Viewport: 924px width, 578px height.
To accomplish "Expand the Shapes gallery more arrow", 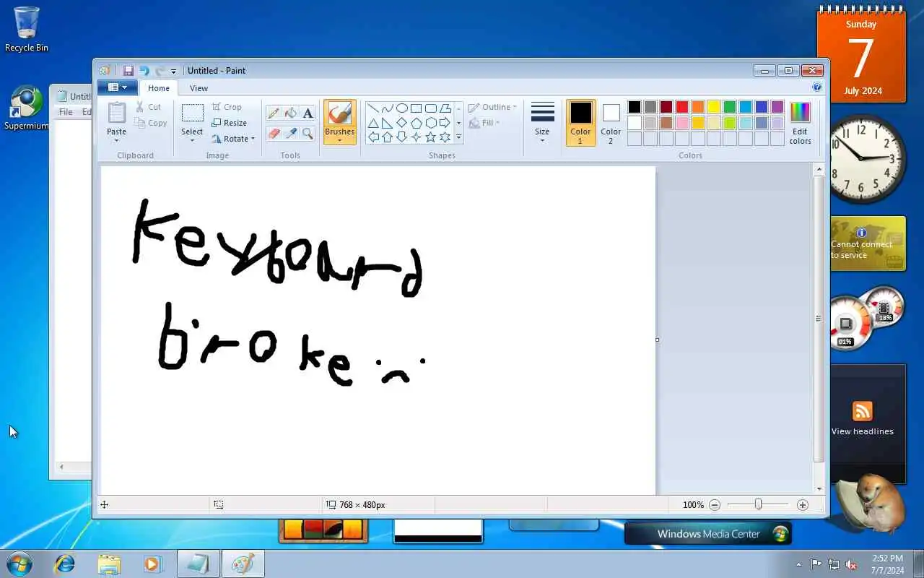I will point(458,137).
